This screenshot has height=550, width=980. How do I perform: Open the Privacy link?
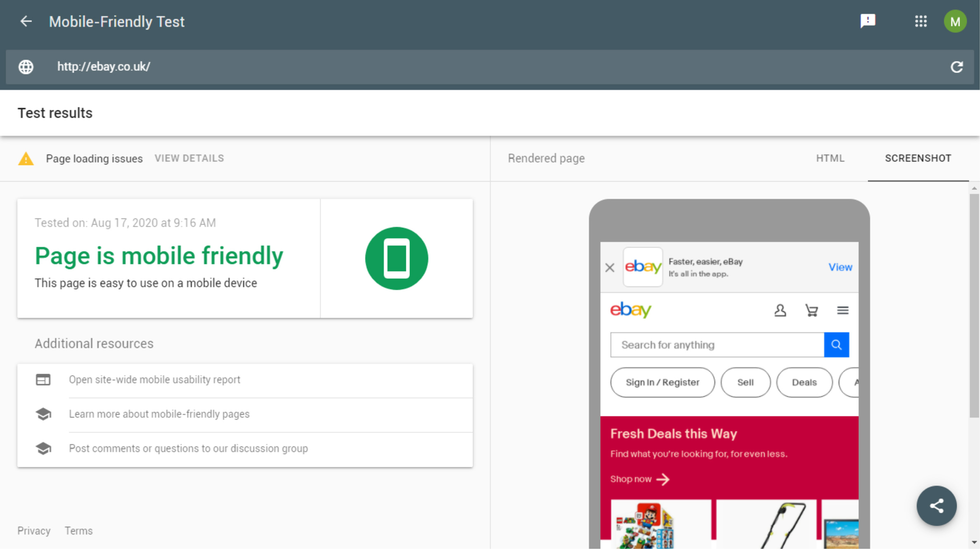coord(34,531)
